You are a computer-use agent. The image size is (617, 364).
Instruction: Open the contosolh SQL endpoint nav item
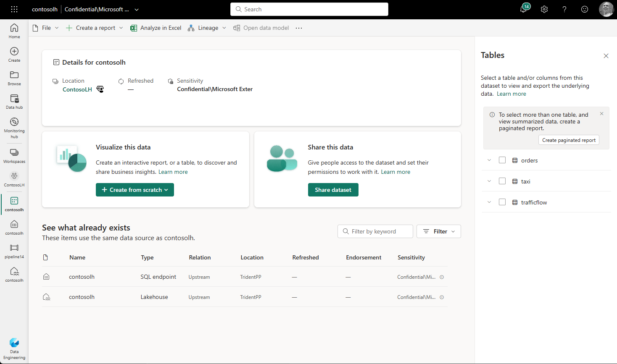(x=14, y=228)
